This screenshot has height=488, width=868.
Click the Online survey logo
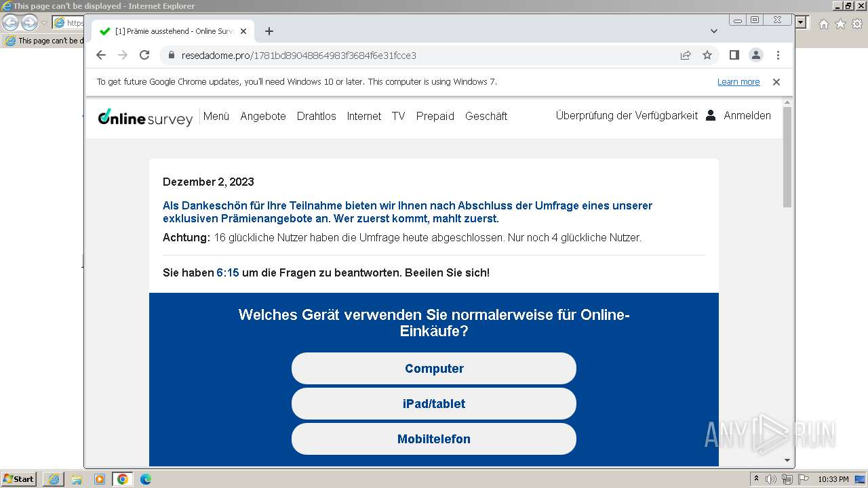click(145, 117)
